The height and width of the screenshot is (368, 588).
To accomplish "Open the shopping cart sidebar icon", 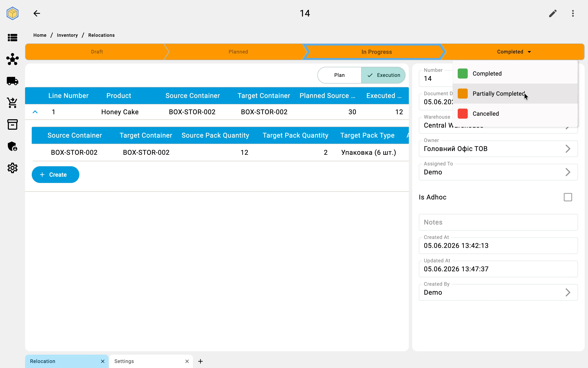I will (x=12, y=103).
